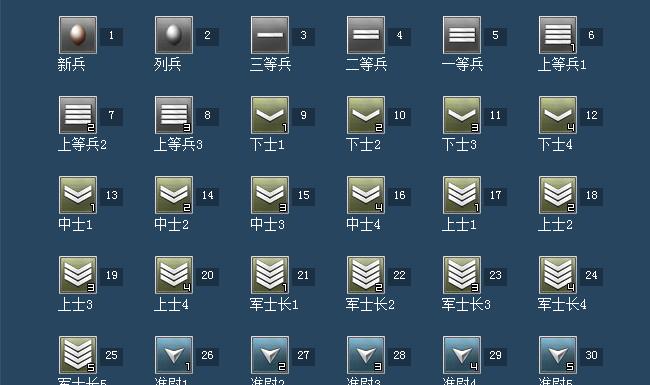Click the 列兵 text label
The image size is (650, 385).
tap(167, 65)
